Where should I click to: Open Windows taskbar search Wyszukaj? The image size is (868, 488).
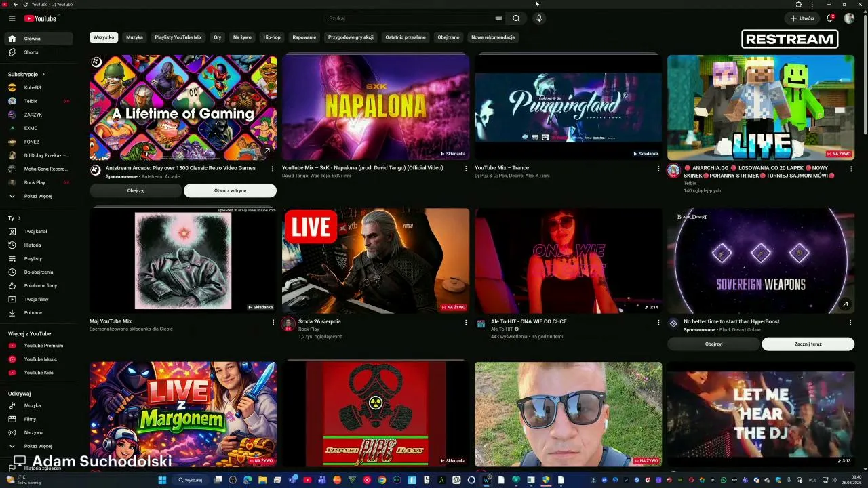click(x=191, y=480)
